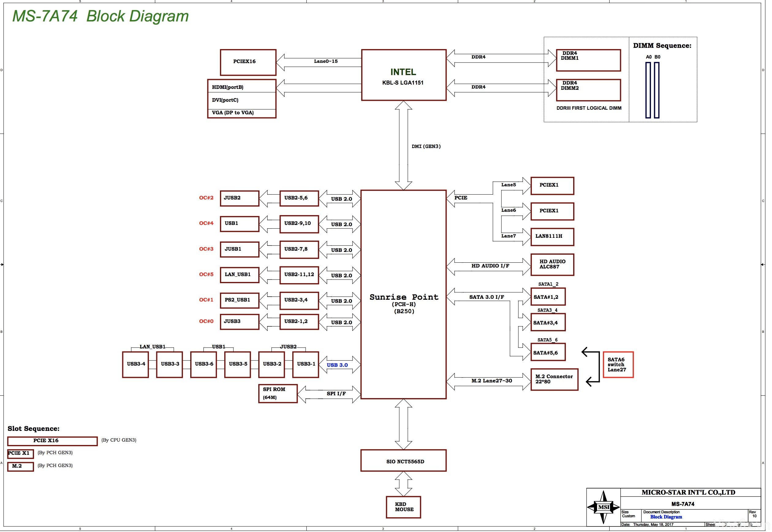Click the red 'OC#2' label
Screen dimensions: 772x532
[x=206, y=198]
